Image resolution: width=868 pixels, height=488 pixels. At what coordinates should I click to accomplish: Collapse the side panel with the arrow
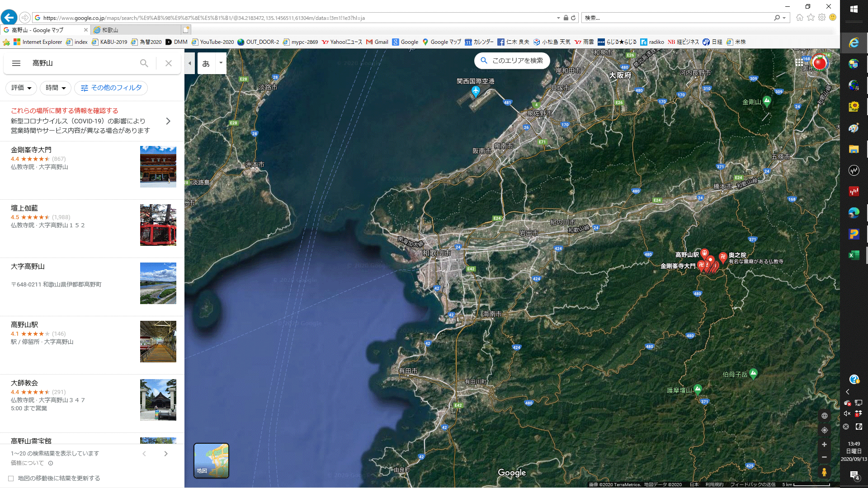(190, 63)
